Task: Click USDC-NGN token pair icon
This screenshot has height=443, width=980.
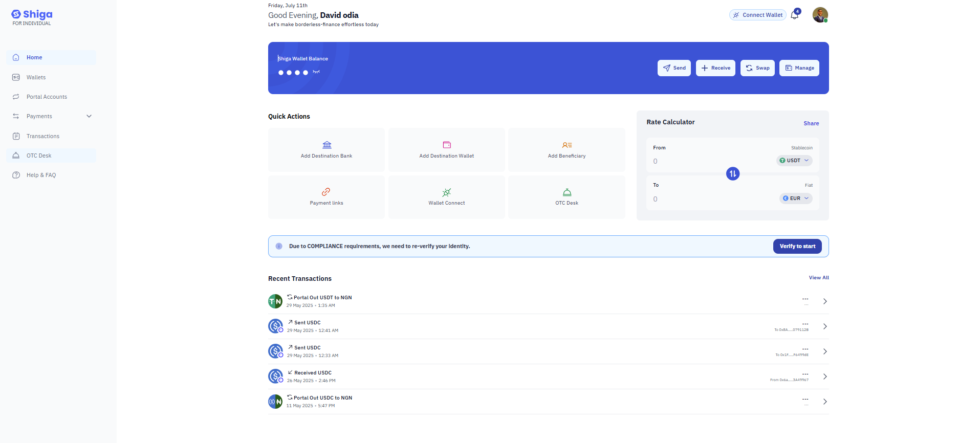Action: point(275,402)
